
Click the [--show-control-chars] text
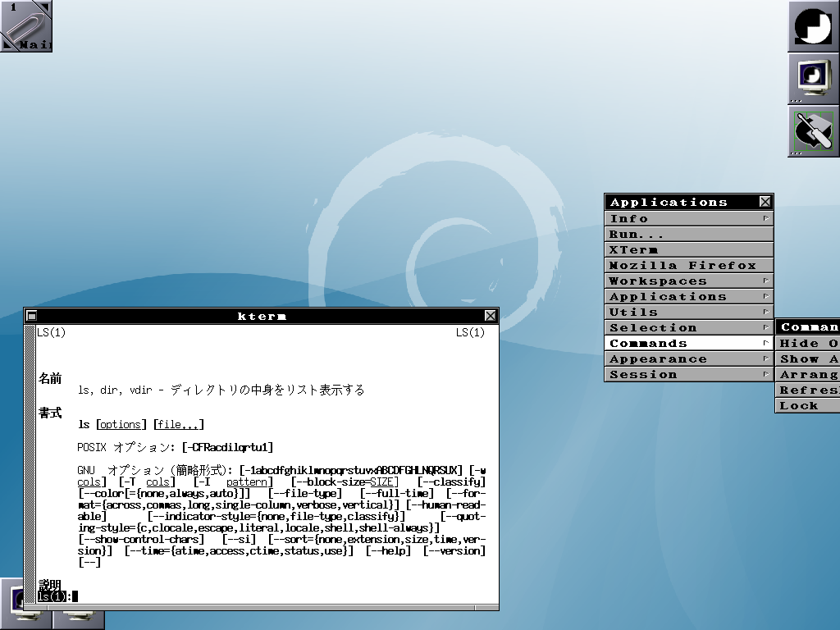(141, 540)
